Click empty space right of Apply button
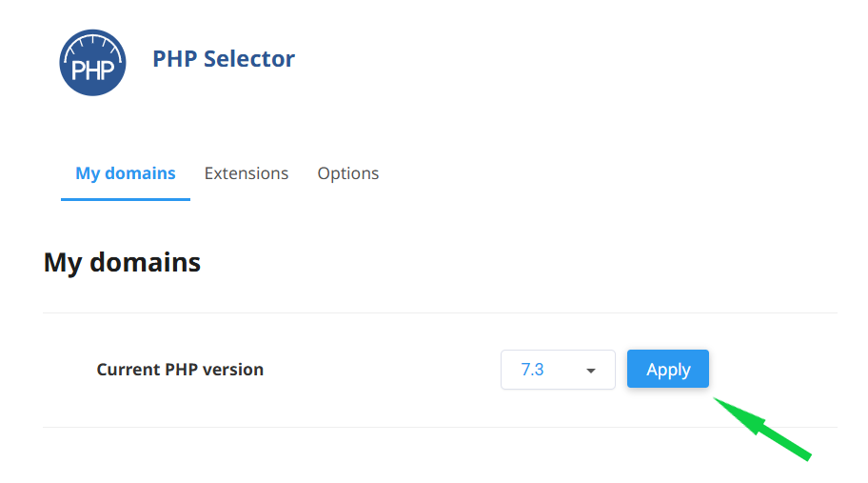 775,369
